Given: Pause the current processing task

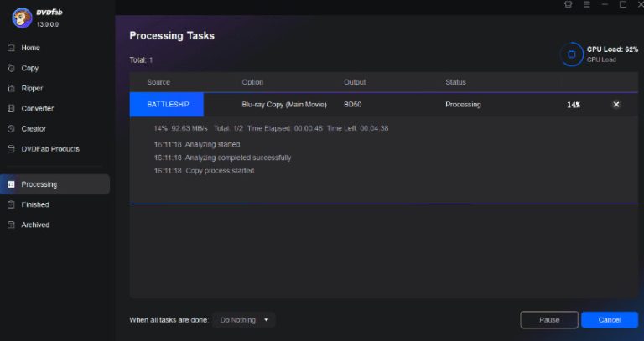Looking at the screenshot, I should pyautogui.click(x=549, y=319).
